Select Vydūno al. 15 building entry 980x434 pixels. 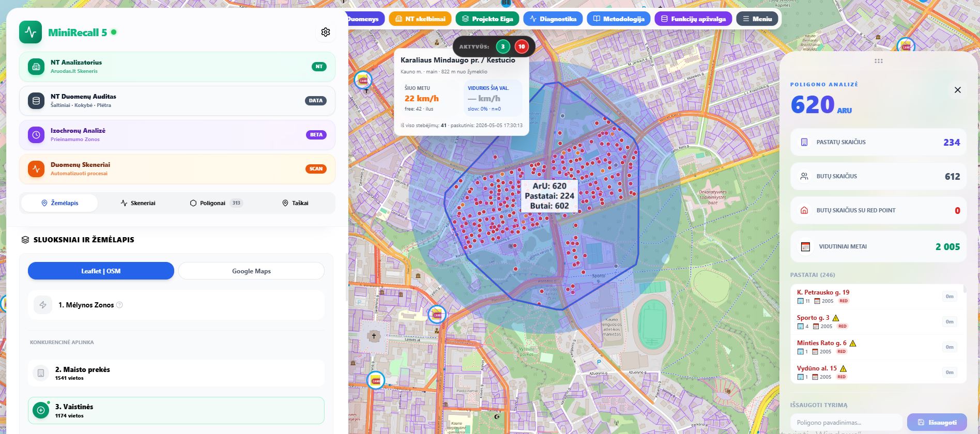(877, 372)
